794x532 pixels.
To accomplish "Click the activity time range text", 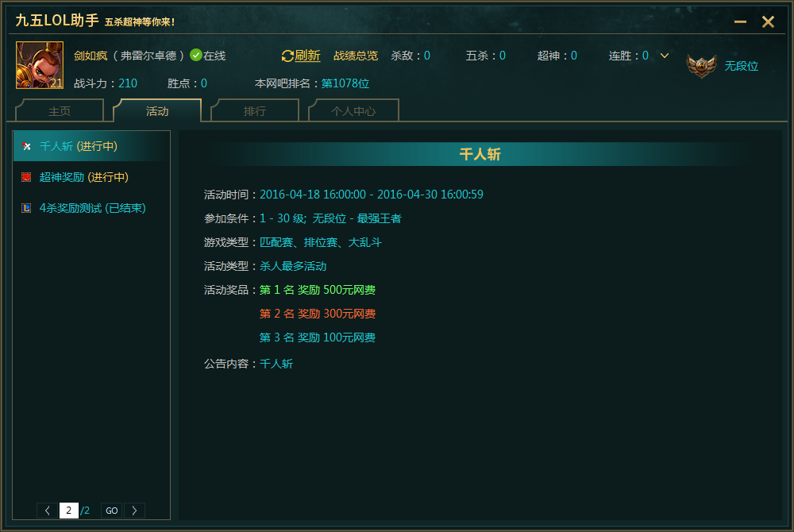I will (x=371, y=195).
